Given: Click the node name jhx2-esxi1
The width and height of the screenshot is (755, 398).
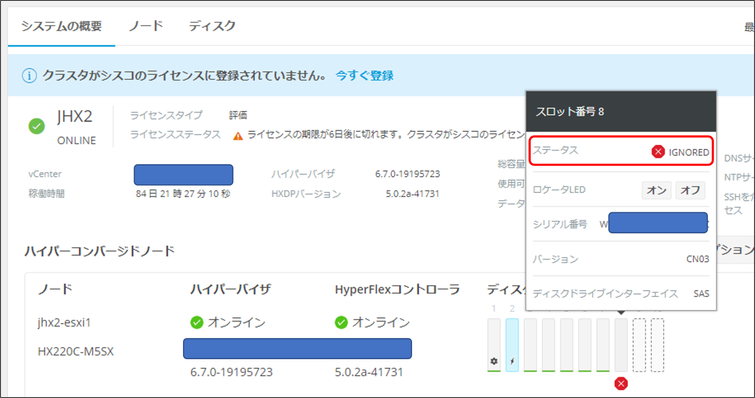Looking at the screenshot, I should click(x=64, y=322).
